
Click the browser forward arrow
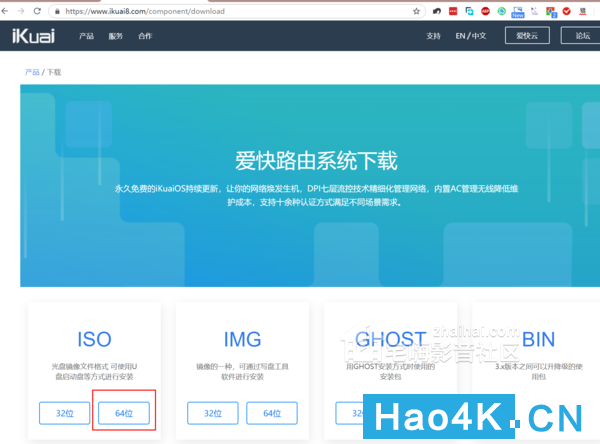pos(21,11)
